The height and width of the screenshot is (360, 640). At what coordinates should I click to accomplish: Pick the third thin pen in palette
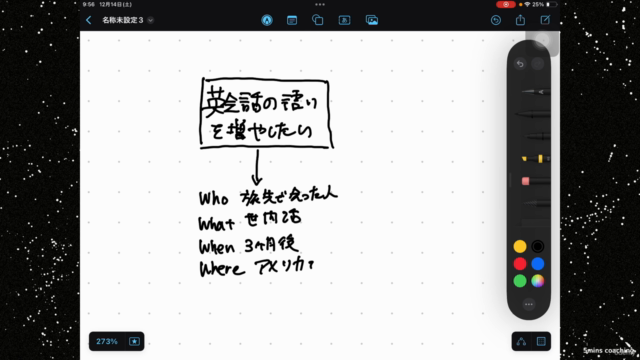538,136
